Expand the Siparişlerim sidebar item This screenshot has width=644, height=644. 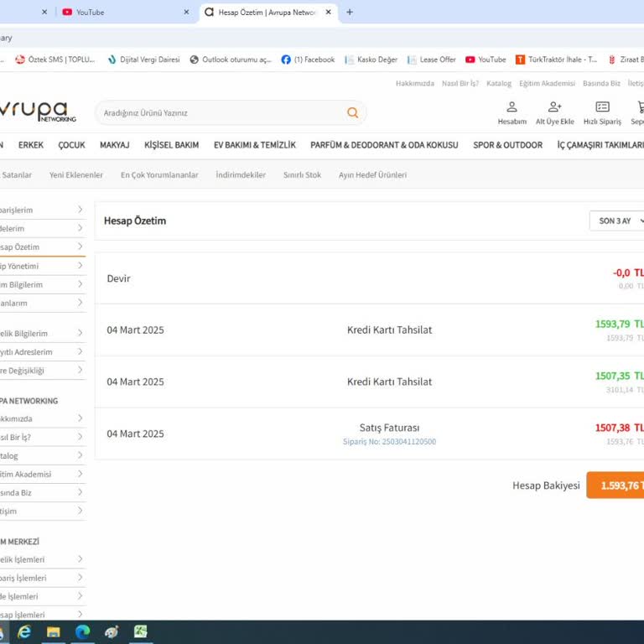[80, 210]
